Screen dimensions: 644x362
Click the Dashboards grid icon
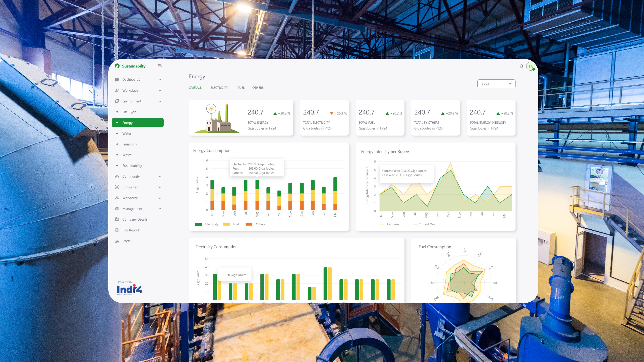point(117,79)
